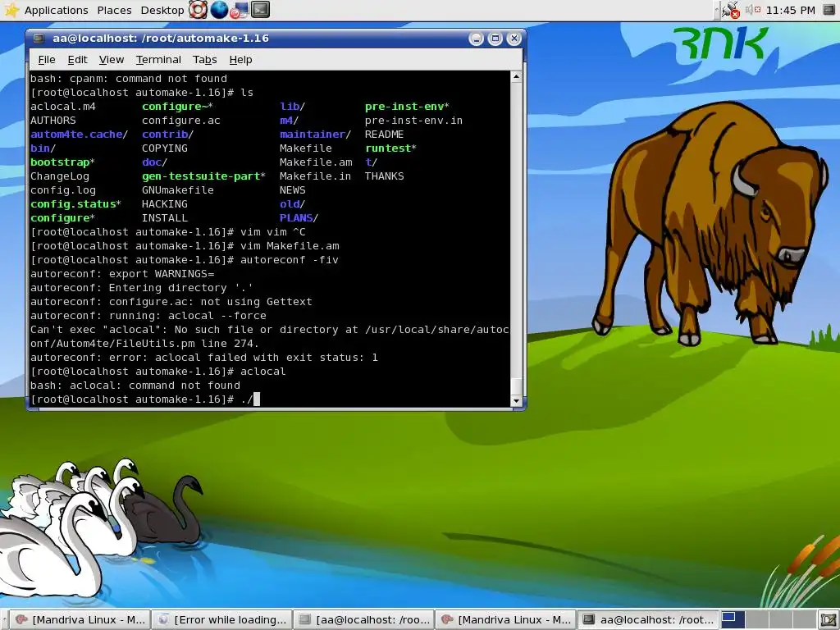Click 'bootstrap*' in the file listing
Viewport: 840px width, 630px height.
(x=62, y=162)
